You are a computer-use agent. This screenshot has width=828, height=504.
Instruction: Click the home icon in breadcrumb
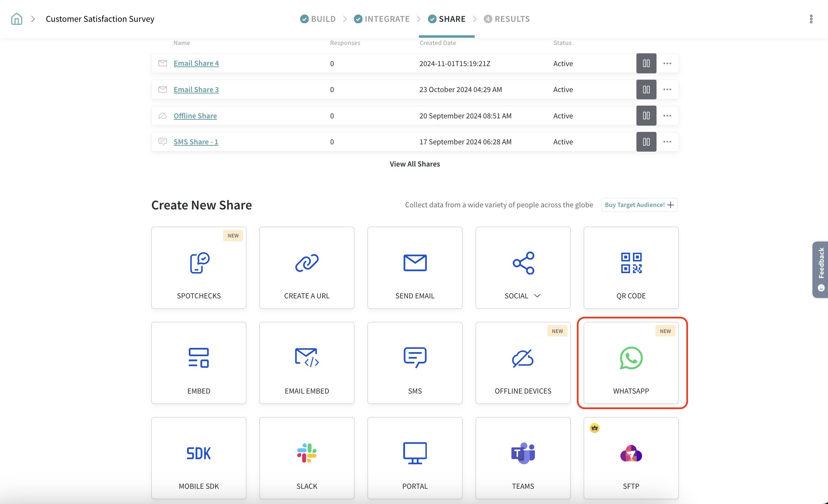[x=17, y=19]
